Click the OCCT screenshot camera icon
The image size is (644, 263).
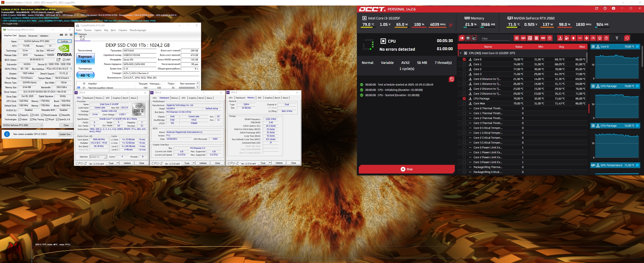tap(614, 9)
